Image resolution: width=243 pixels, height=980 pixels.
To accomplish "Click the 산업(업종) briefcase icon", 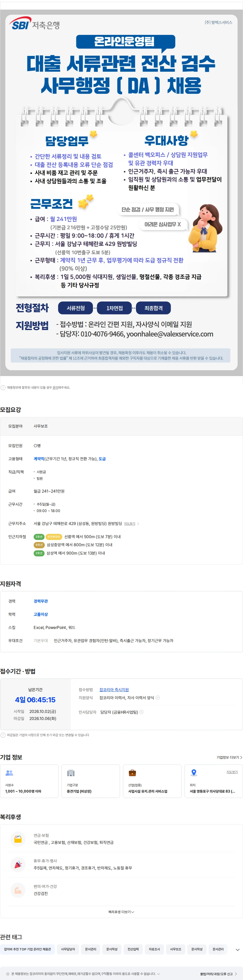I will [133, 773].
